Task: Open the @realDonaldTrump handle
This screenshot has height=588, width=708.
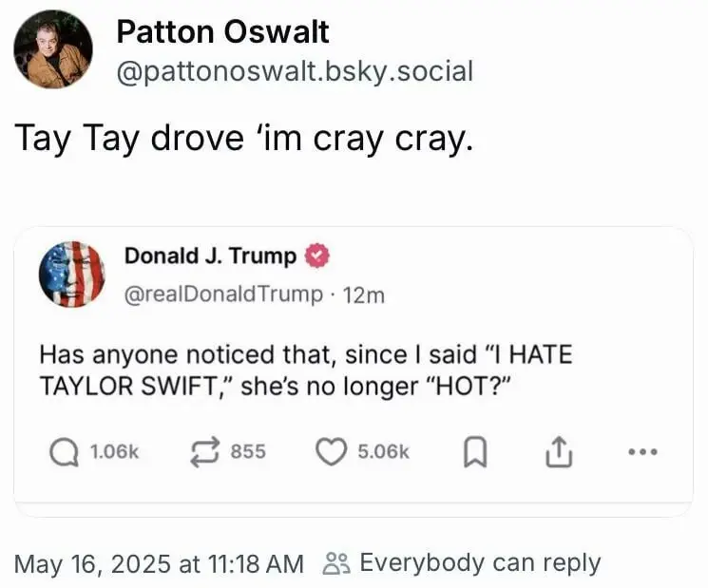Action: pyautogui.click(x=223, y=294)
